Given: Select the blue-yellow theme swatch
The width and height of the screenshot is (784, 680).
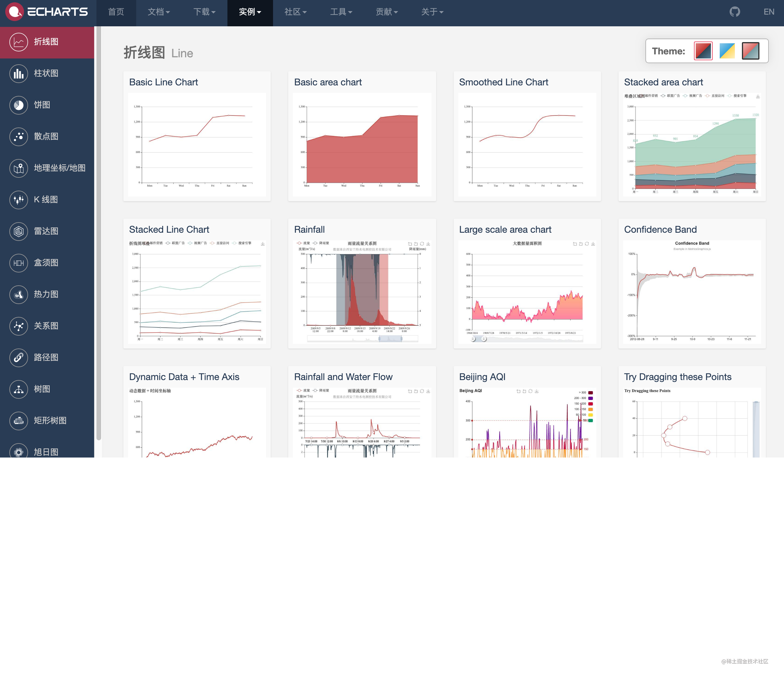Looking at the screenshot, I should point(727,51).
